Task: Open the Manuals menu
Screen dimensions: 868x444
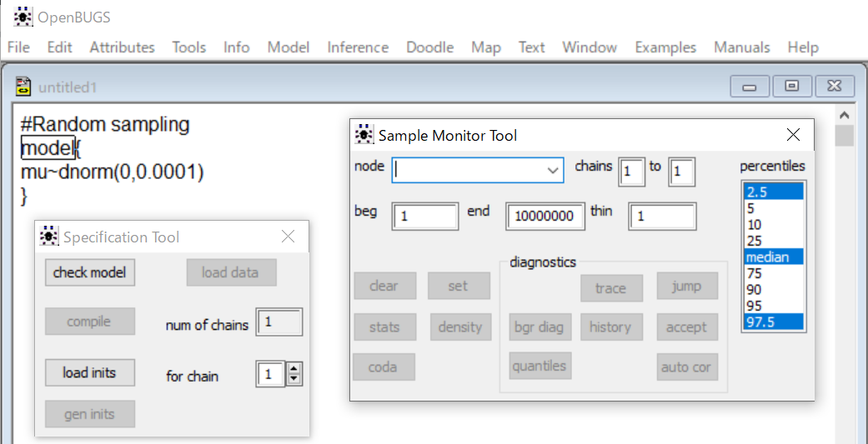Action: tap(742, 47)
